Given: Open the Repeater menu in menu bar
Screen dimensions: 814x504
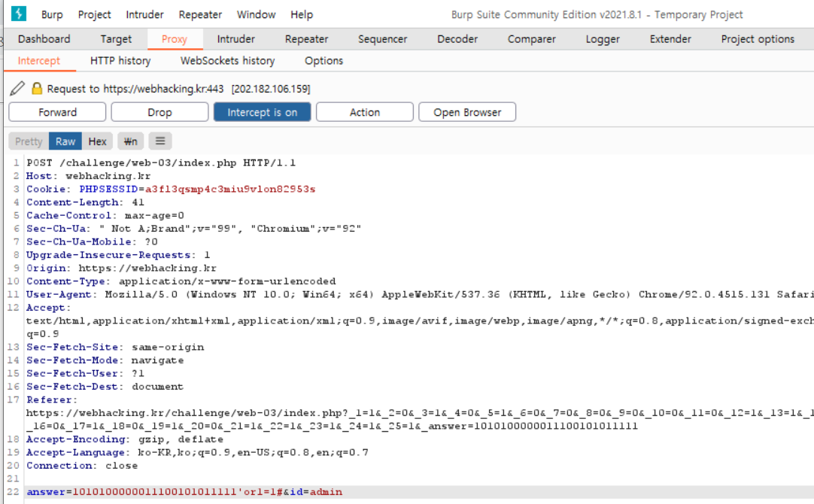Looking at the screenshot, I should (200, 14).
